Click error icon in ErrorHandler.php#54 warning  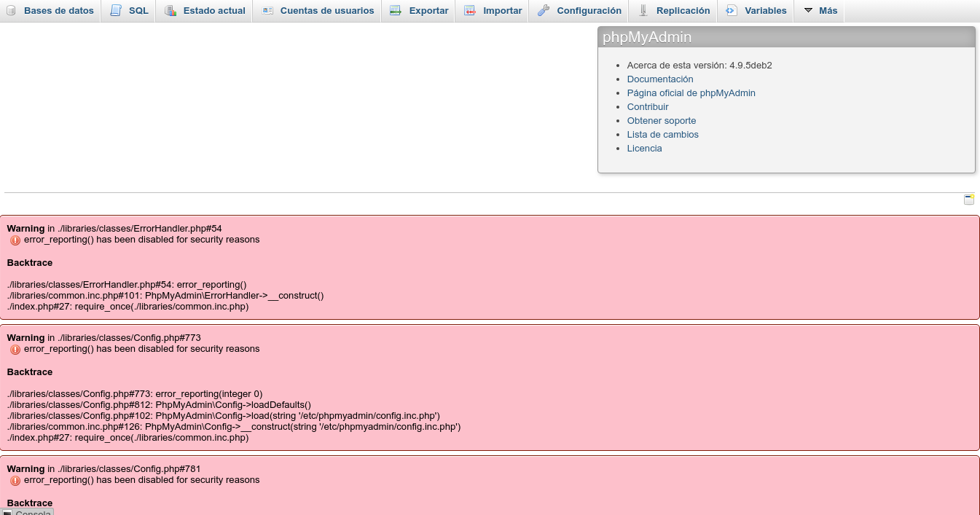15,240
